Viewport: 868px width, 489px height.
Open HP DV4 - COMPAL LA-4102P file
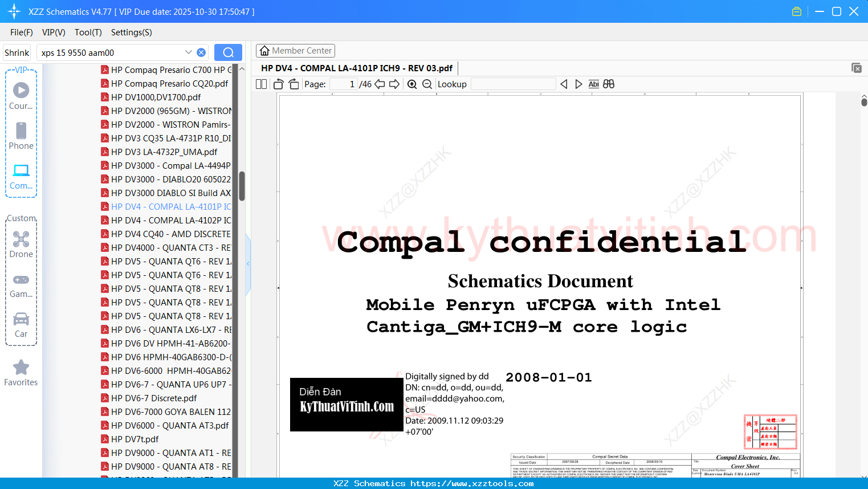(165, 221)
